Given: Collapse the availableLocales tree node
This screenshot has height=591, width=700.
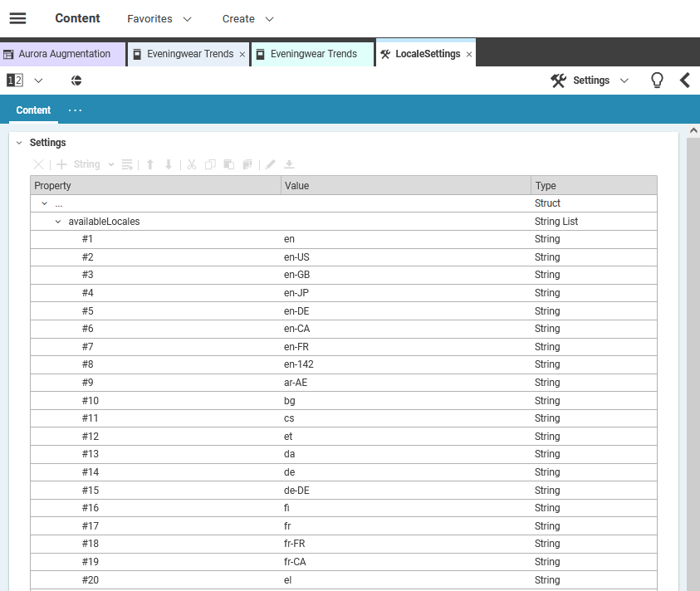Looking at the screenshot, I should click(x=58, y=222).
